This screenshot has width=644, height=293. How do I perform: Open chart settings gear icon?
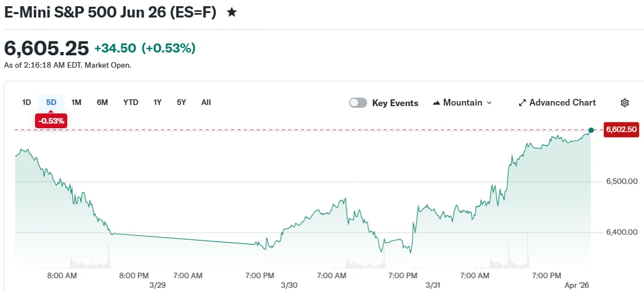pyautogui.click(x=625, y=103)
